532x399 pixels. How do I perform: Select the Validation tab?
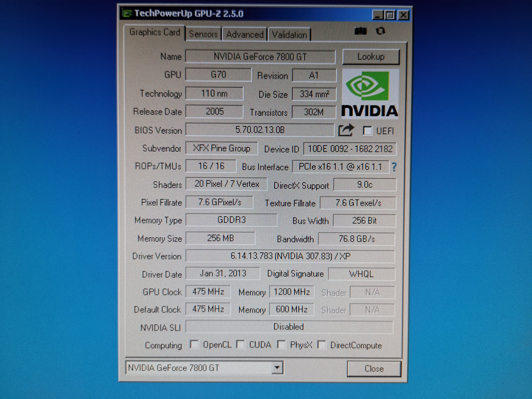point(289,35)
